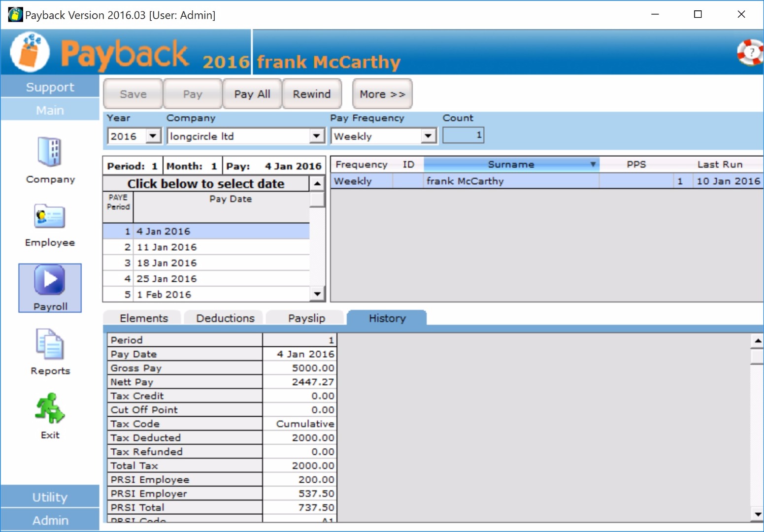Select pay date 18 Jan 2016

[x=167, y=263]
